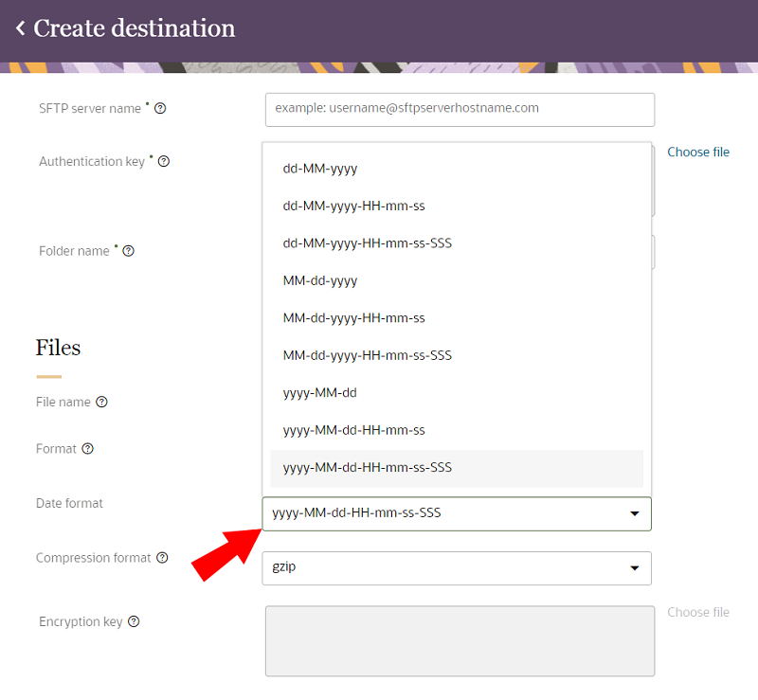758x700 pixels.
Task: Click help icon next to Authentication key
Action: [163, 162]
